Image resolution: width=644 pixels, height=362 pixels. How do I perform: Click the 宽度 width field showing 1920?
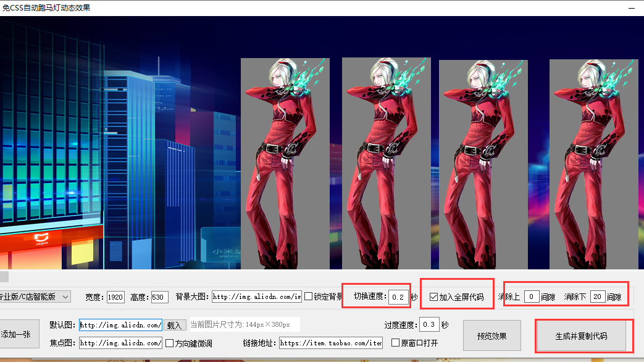click(115, 297)
